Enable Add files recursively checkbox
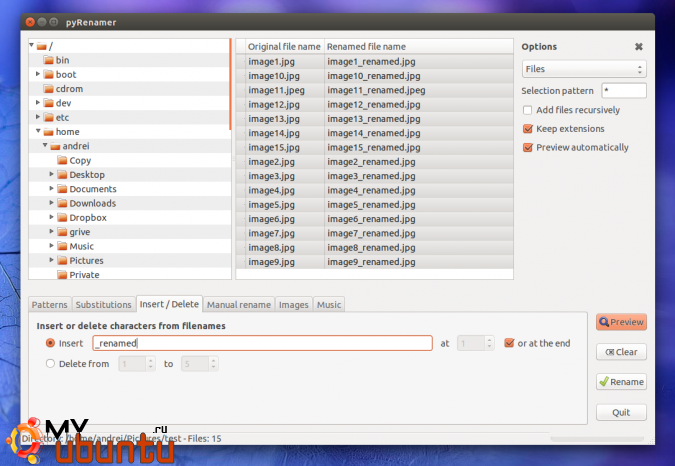 point(528,110)
